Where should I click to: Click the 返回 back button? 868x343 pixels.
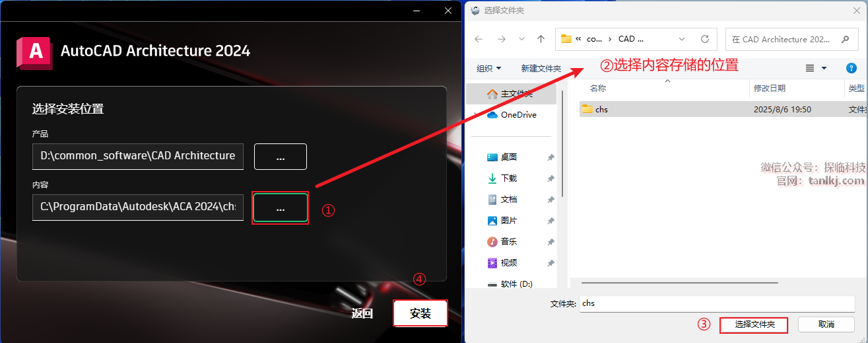click(x=362, y=314)
